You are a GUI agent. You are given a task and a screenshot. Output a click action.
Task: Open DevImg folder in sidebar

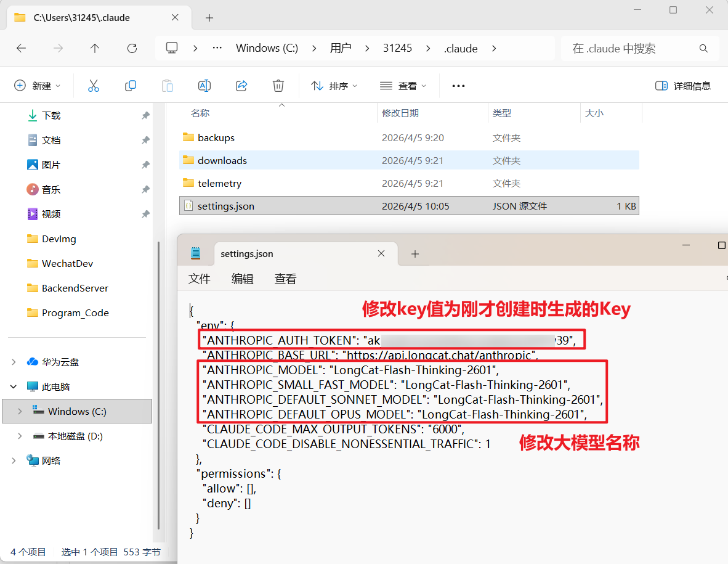click(59, 239)
